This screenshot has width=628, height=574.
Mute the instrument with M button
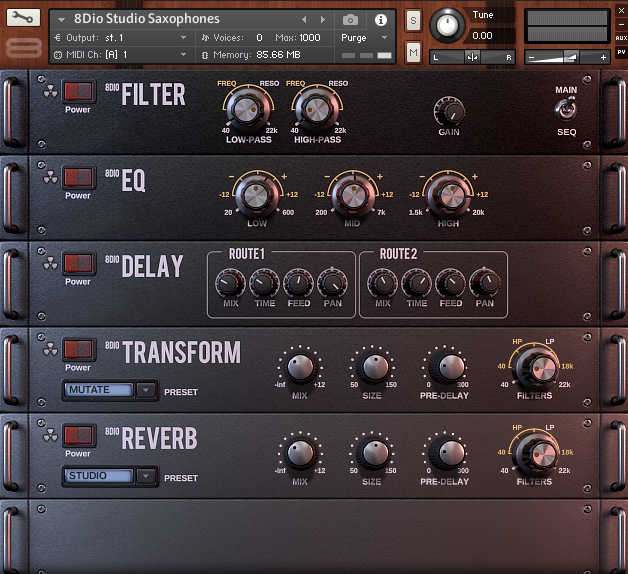coord(414,52)
